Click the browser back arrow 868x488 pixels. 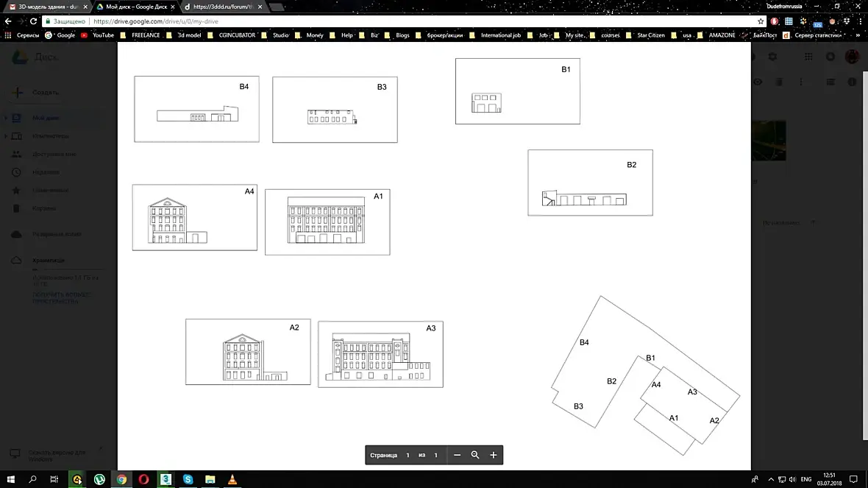pos(8,21)
